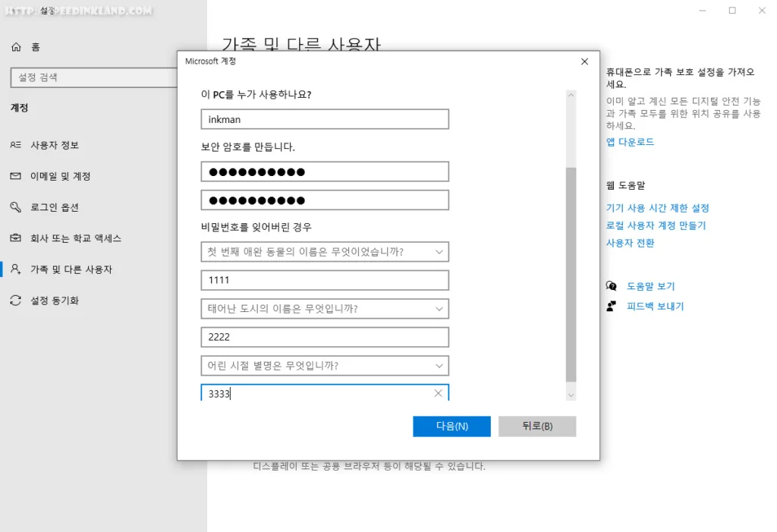Click the 뒤로(B) button
The width and height of the screenshot is (777, 532).
pyautogui.click(x=537, y=427)
